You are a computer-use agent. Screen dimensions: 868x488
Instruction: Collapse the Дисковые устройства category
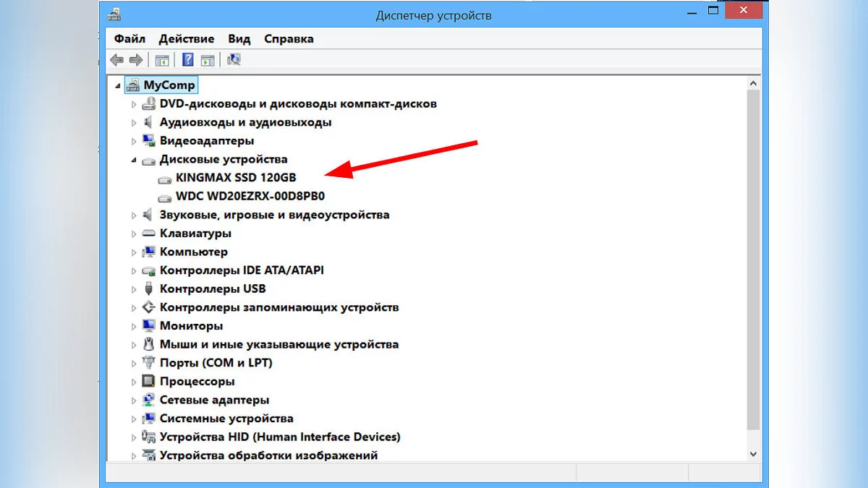(134, 160)
